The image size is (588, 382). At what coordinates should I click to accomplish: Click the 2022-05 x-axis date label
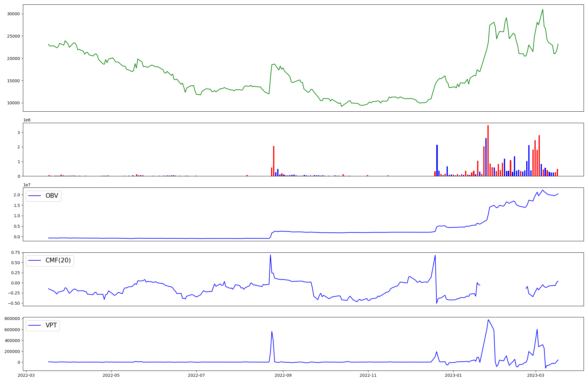coord(111,375)
